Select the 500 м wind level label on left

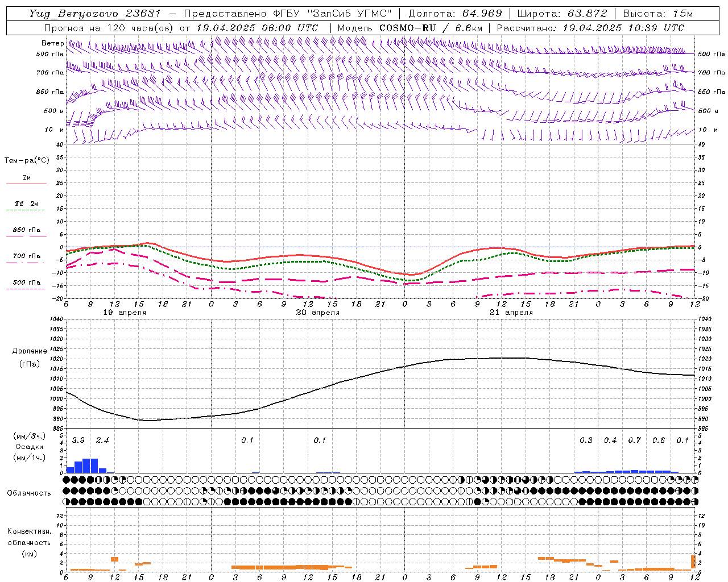tap(54, 111)
